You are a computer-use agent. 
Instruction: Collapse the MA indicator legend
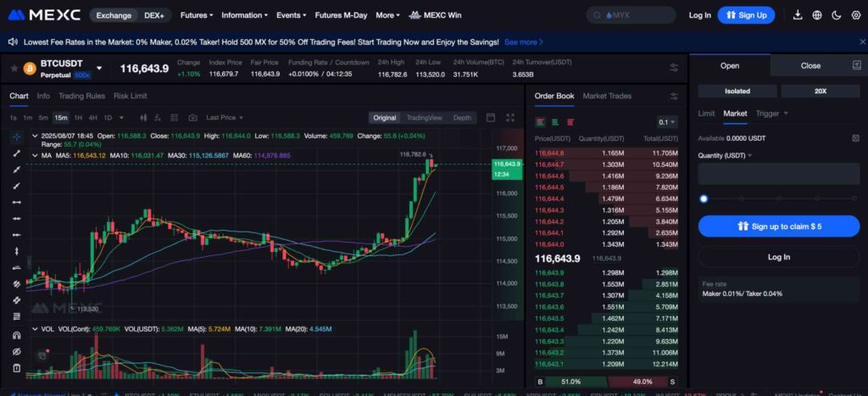[36, 156]
